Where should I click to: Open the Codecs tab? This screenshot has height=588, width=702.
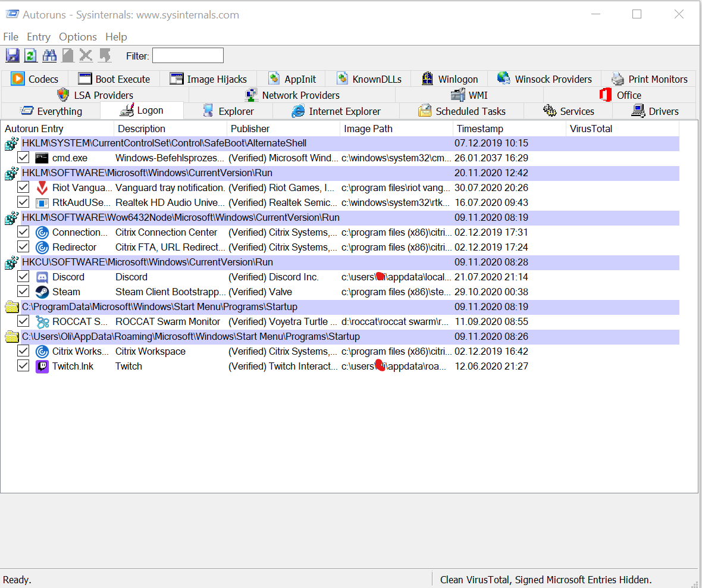click(35, 79)
